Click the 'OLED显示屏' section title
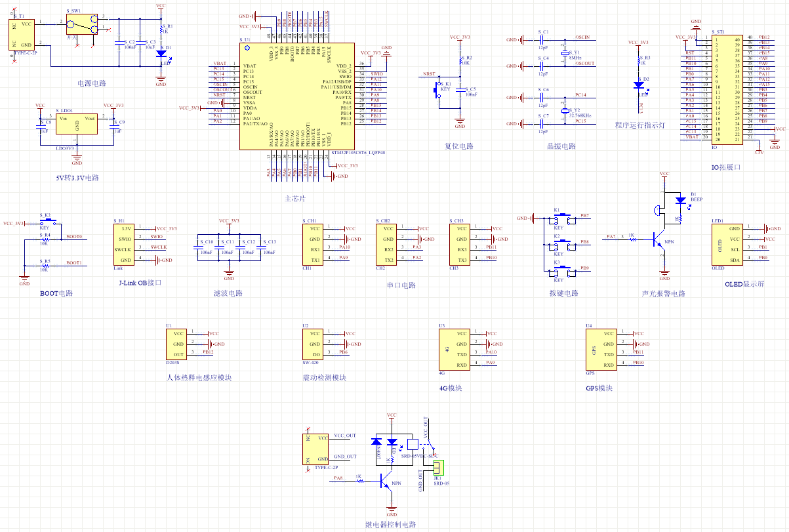The height and width of the screenshot is (532, 789). [744, 284]
